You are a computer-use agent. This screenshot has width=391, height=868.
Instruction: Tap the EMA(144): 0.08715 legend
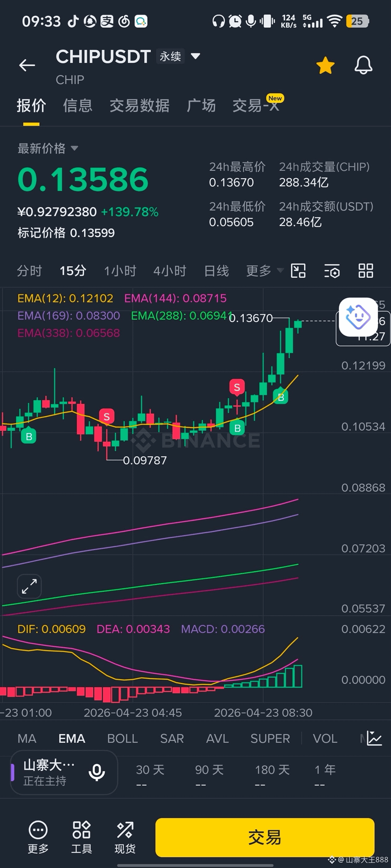[175, 298]
